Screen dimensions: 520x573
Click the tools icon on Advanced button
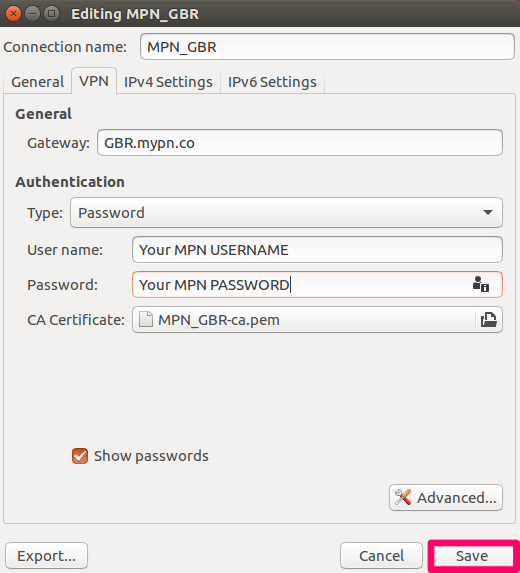tap(403, 497)
